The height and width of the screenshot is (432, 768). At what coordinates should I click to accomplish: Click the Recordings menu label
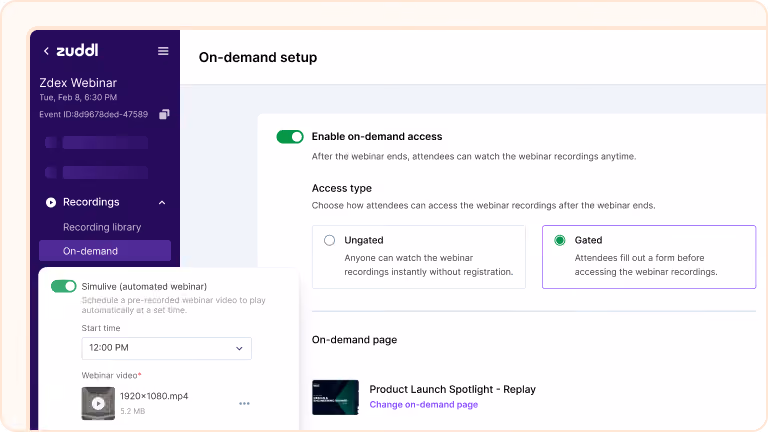tap(91, 202)
